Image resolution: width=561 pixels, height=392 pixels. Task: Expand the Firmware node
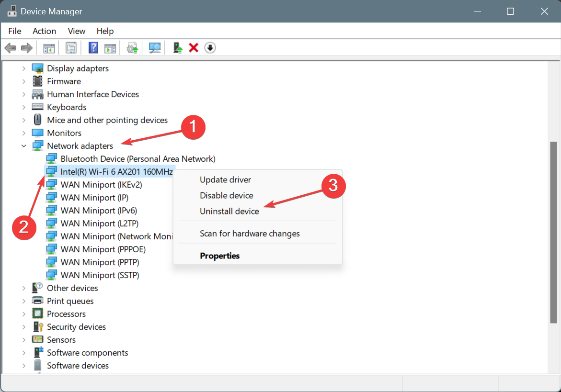point(23,81)
